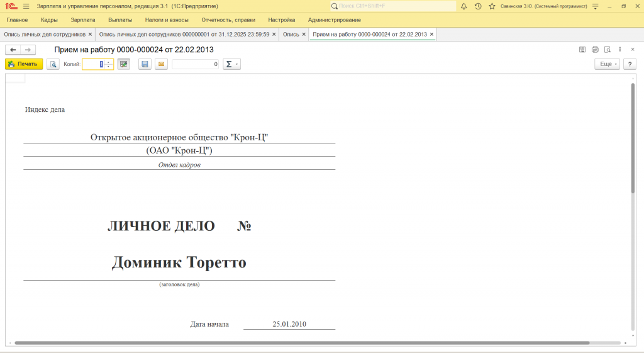
Task: Close the Прием на работу tab
Action: [431, 35]
